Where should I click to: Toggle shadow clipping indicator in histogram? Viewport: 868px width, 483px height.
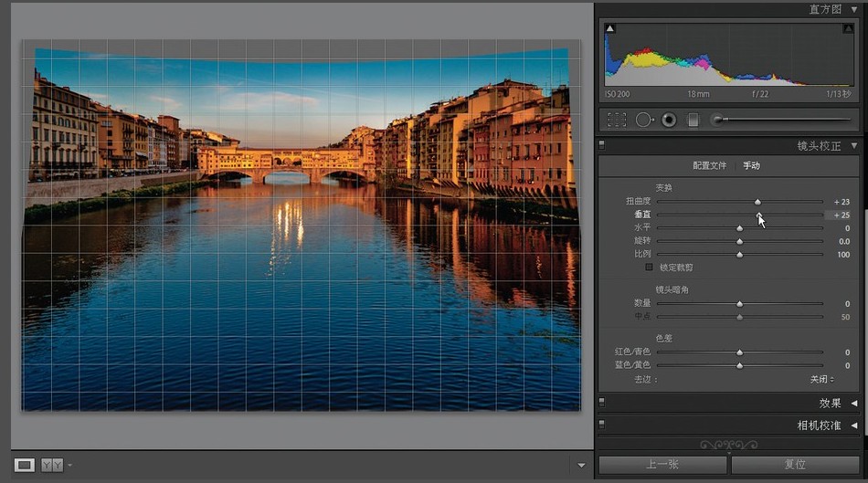click(610, 28)
